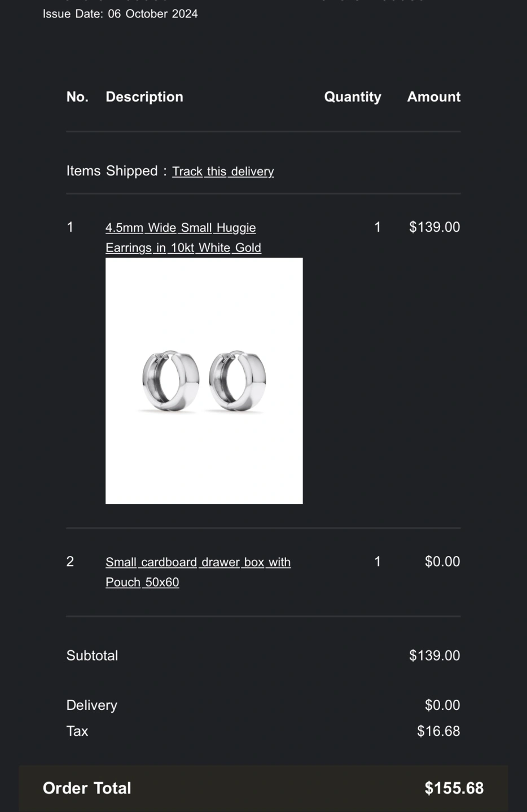The height and width of the screenshot is (812, 527).
Task: Click the Amount column header
Action: (x=434, y=97)
